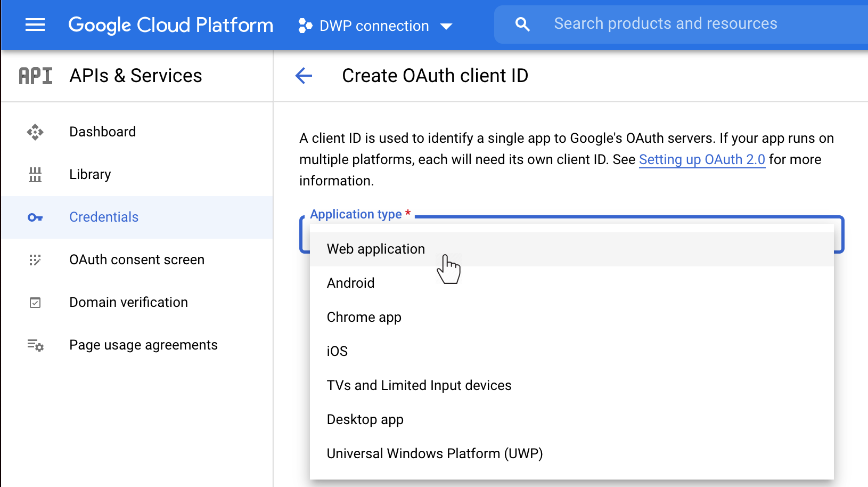This screenshot has height=487, width=868.
Task: Click the back arrow next to Create OAuth client ID
Action: [x=303, y=76]
